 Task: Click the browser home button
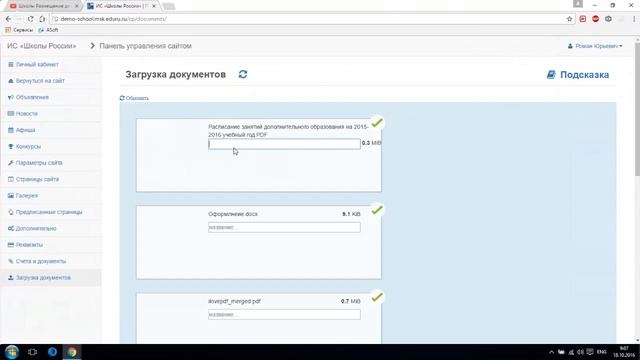[42, 19]
